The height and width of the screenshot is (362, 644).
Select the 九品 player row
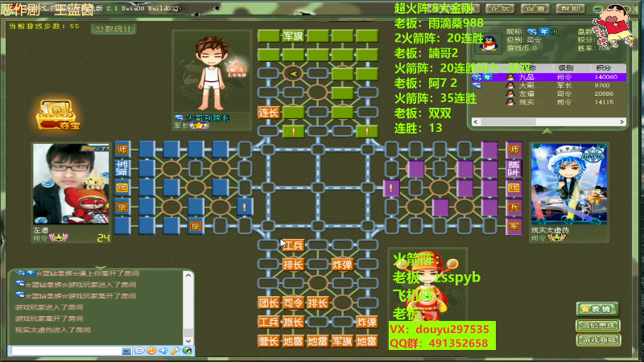coord(549,77)
